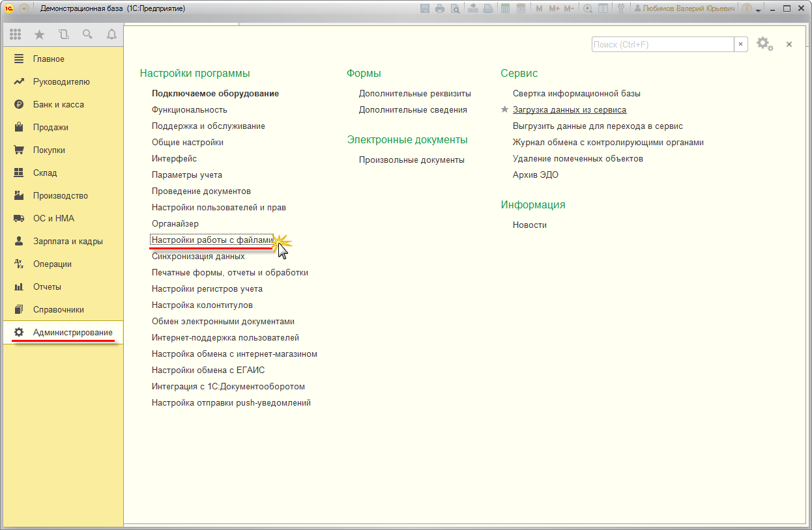Expand the small arrow next to the info icon

click(x=759, y=10)
